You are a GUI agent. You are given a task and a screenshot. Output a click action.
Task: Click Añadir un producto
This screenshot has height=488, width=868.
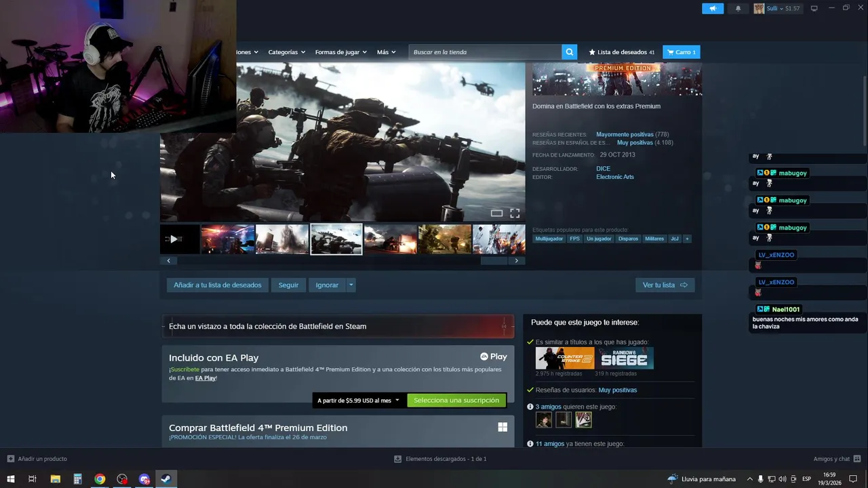click(x=37, y=459)
